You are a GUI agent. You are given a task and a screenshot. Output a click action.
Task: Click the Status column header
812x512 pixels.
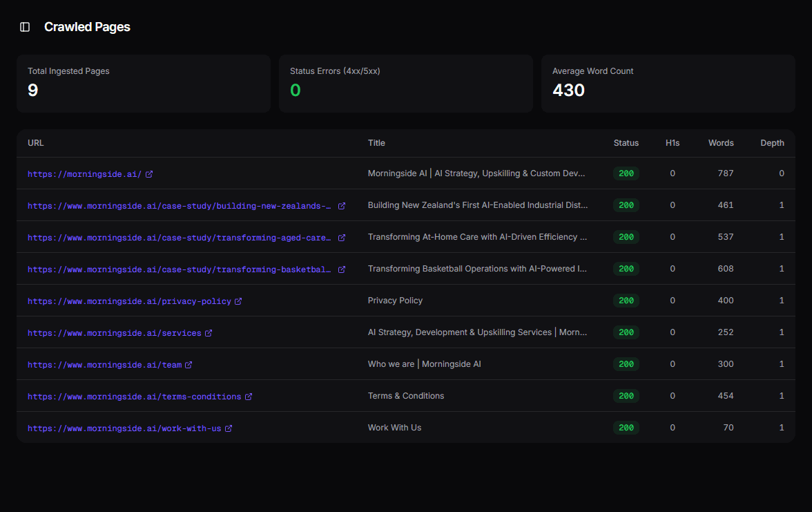(626, 143)
